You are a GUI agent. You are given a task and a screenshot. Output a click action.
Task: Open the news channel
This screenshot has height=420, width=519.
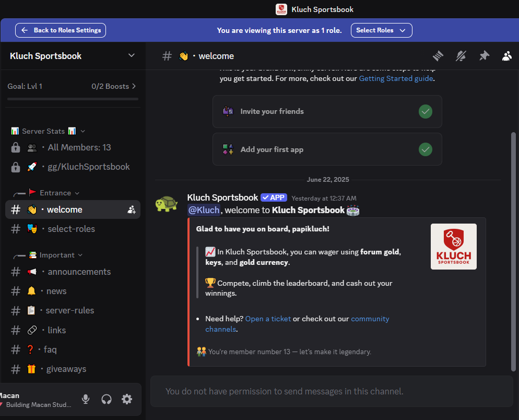(x=73, y=291)
